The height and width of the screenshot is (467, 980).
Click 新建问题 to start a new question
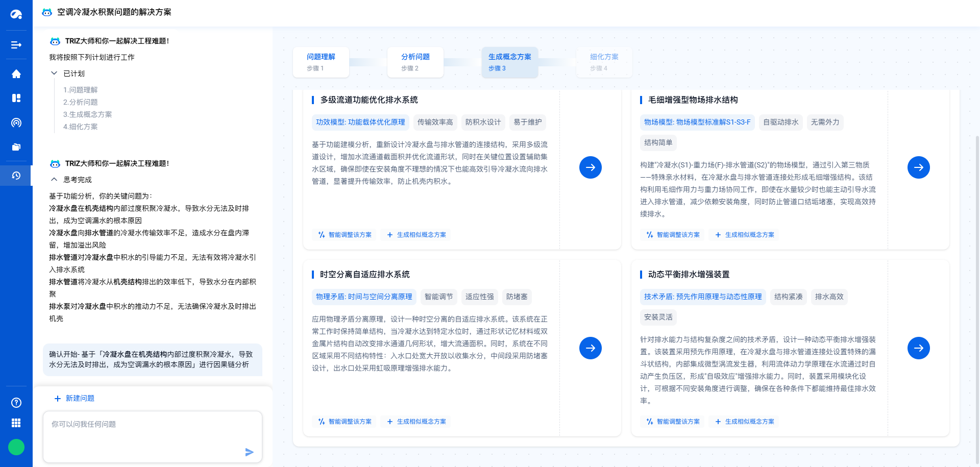point(74,398)
